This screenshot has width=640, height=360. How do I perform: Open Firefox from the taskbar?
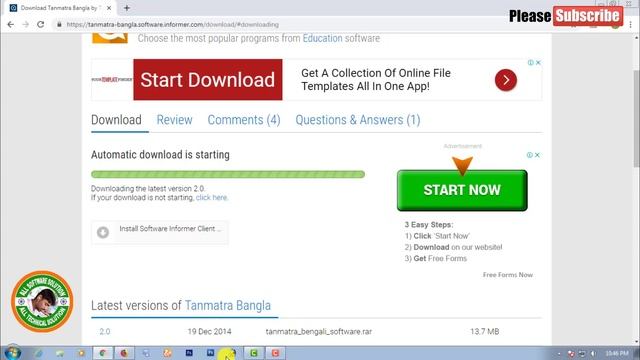coord(124,353)
